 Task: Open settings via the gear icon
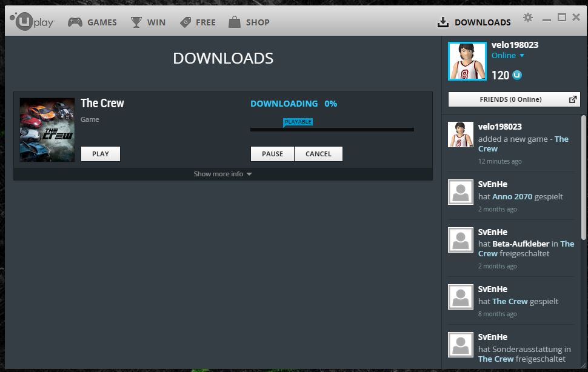tap(528, 18)
